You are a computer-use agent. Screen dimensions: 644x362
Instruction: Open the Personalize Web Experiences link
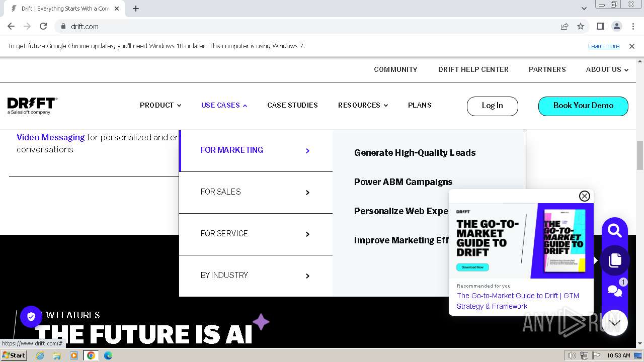(x=401, y=211)
